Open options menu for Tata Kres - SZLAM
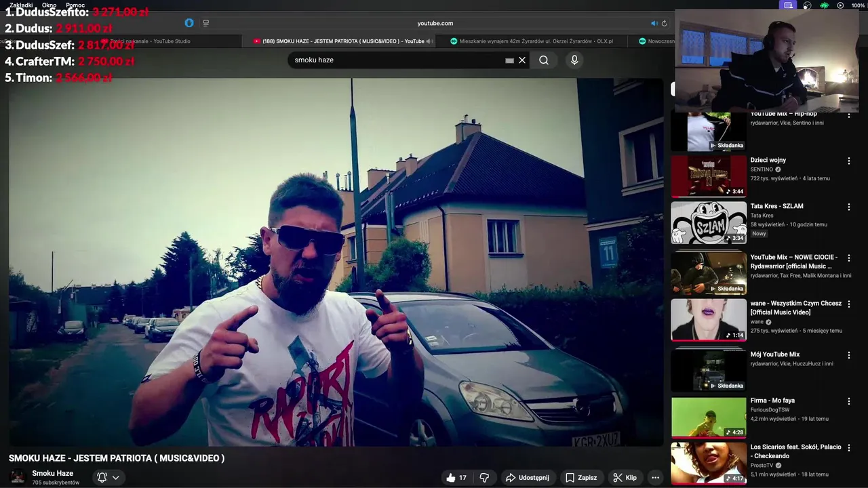The image size is (868, 488). pyautogui.click(x=848, y=207)
